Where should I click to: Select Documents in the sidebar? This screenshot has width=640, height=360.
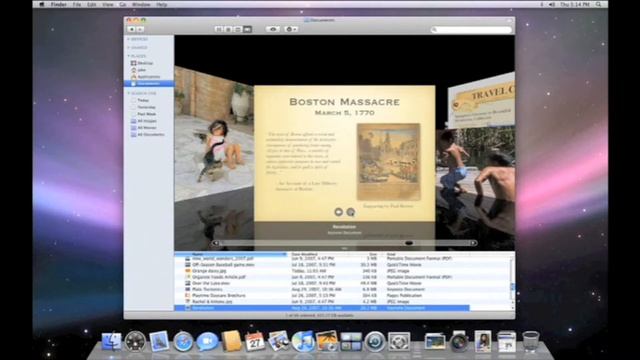pos(149,84)
